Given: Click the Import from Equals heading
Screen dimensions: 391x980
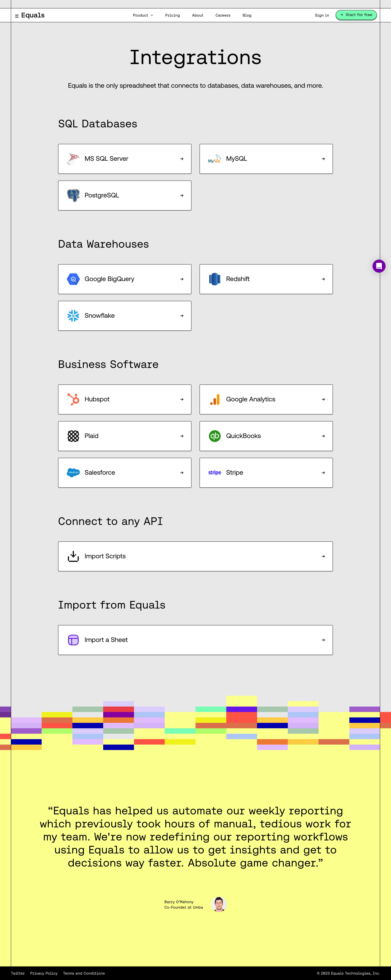Looking at the screenshot, I should 112,605.
